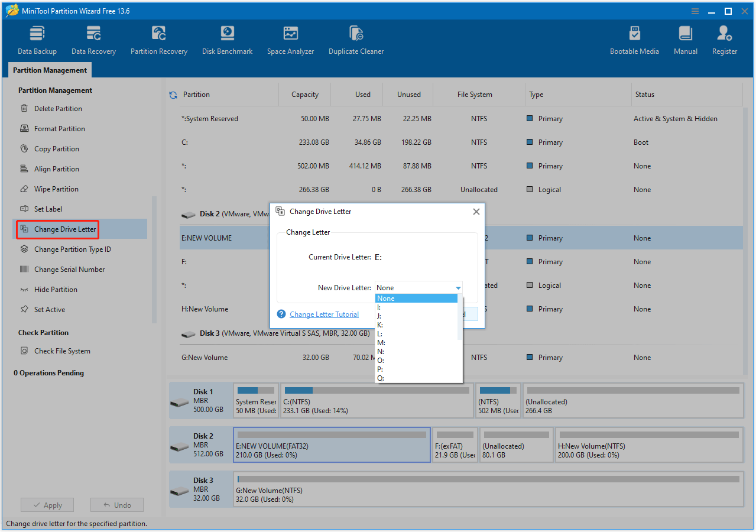Sort by the Unused column header
Image resolution: width=756 pixels, height=532 pixels.
pos(409,95)
